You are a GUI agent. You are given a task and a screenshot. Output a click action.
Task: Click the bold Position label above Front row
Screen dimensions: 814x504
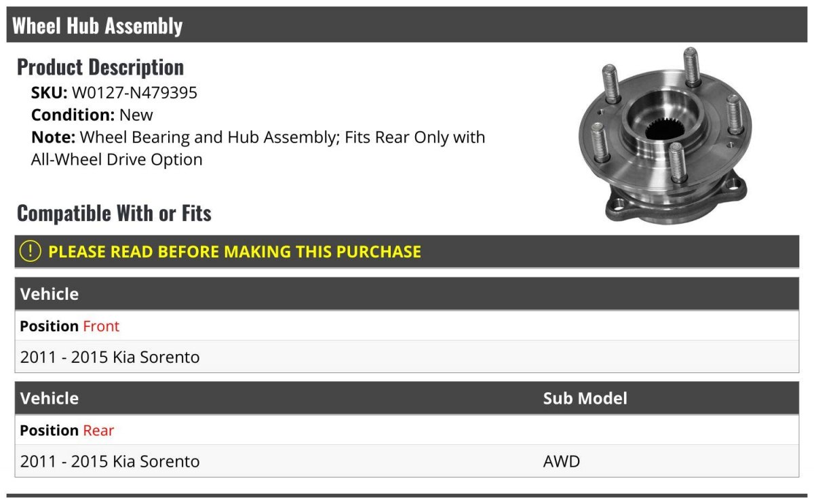pos(49,326)
